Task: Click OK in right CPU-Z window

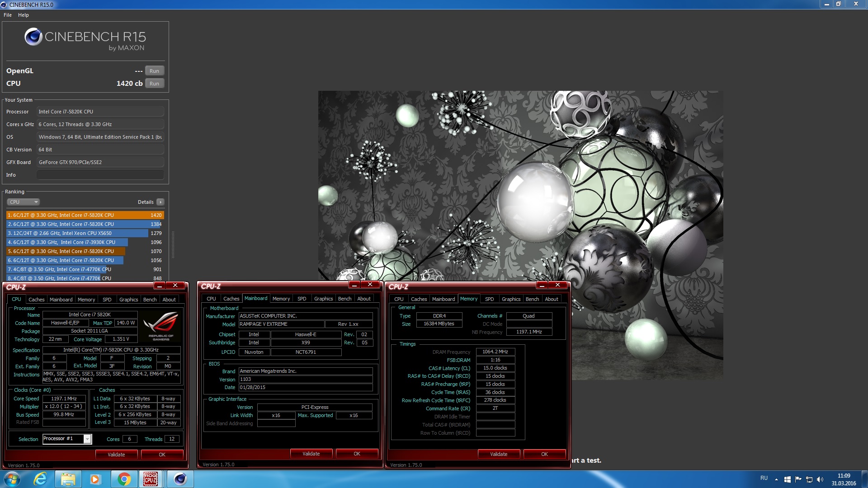Action: [545, 454]
